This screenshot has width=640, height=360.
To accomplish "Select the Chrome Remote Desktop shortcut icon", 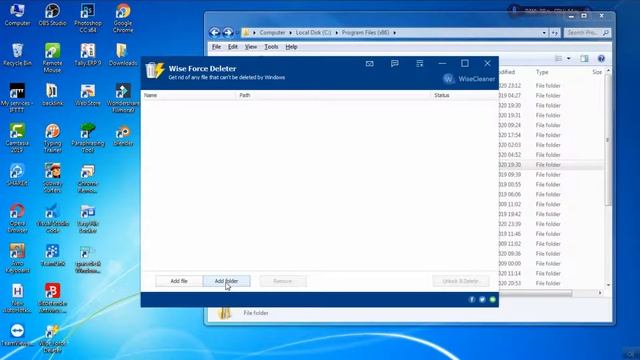I will pos(88,178).
